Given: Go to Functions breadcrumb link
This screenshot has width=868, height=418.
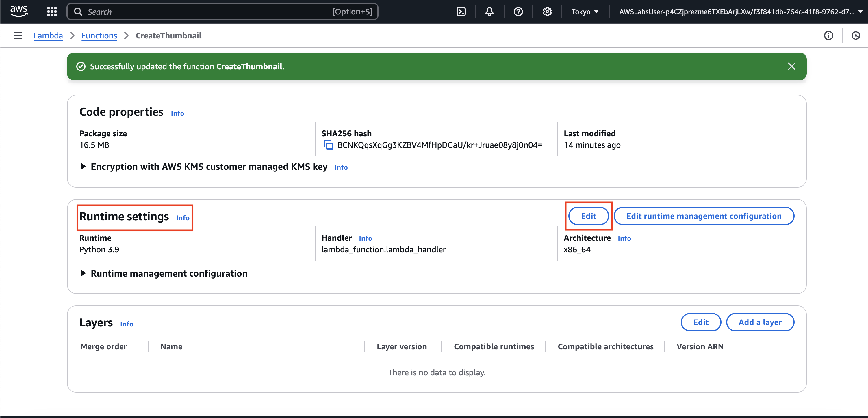Looking at the screenshot, I should click(99, 36).
